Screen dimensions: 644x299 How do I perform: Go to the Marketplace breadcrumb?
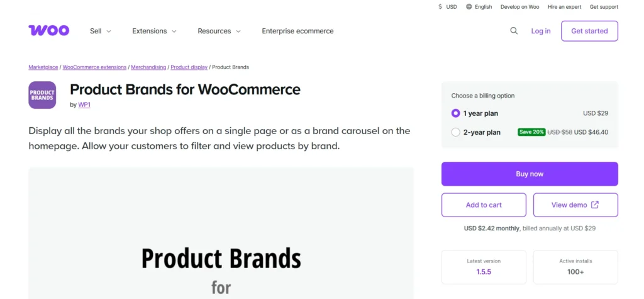[x=43, y=67]
